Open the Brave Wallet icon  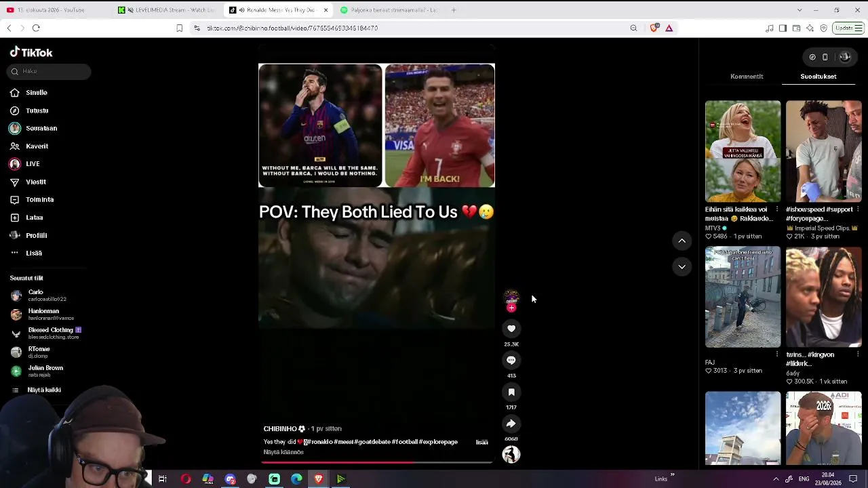pyautogui.click(x=796, y=28)
